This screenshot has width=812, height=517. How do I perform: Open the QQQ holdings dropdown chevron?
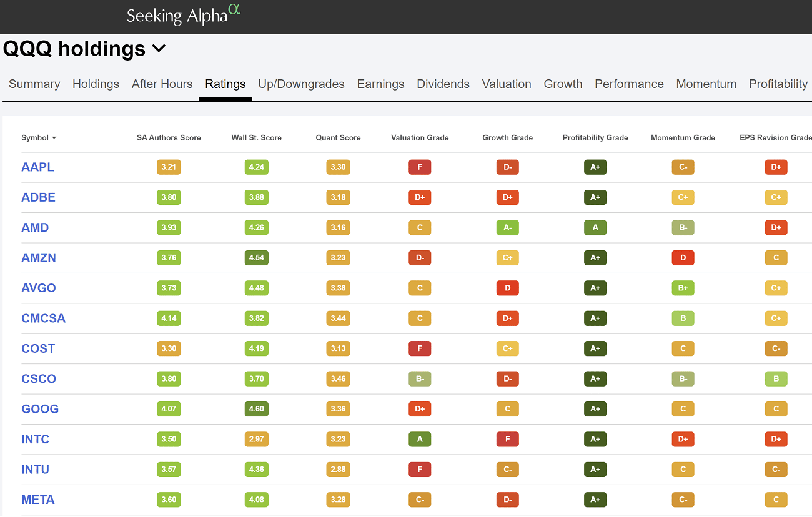tap(159, 48)
